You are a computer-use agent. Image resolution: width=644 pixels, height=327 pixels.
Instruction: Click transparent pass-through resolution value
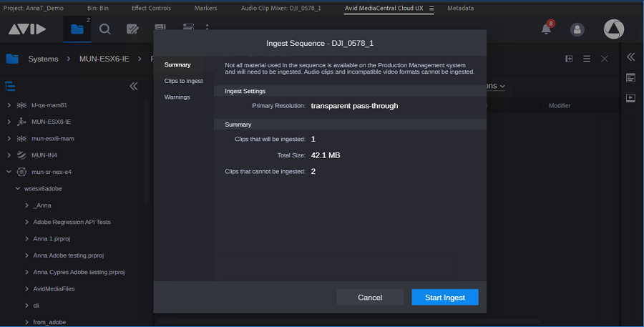tap(354, 106)
